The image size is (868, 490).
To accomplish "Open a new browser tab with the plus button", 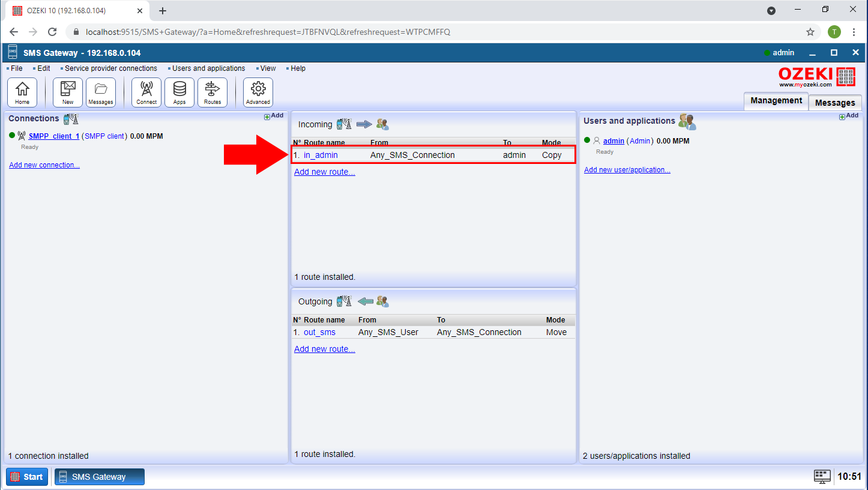I will click(x=163, y=11).
